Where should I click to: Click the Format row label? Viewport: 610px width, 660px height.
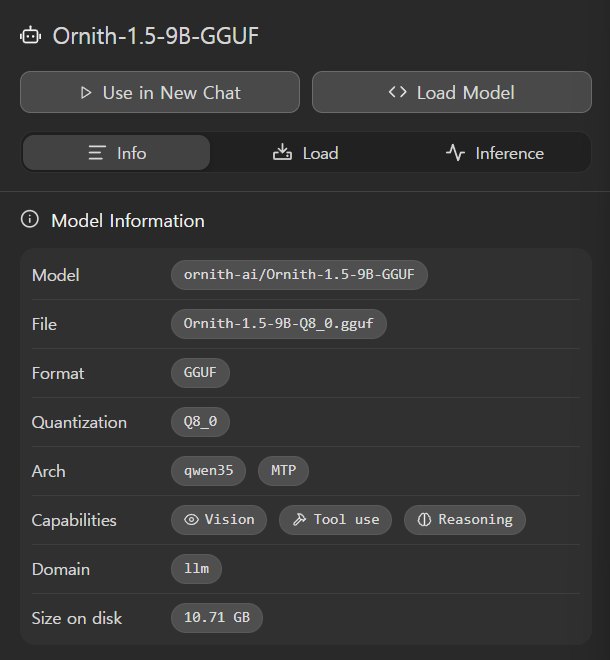coord(58,373)
